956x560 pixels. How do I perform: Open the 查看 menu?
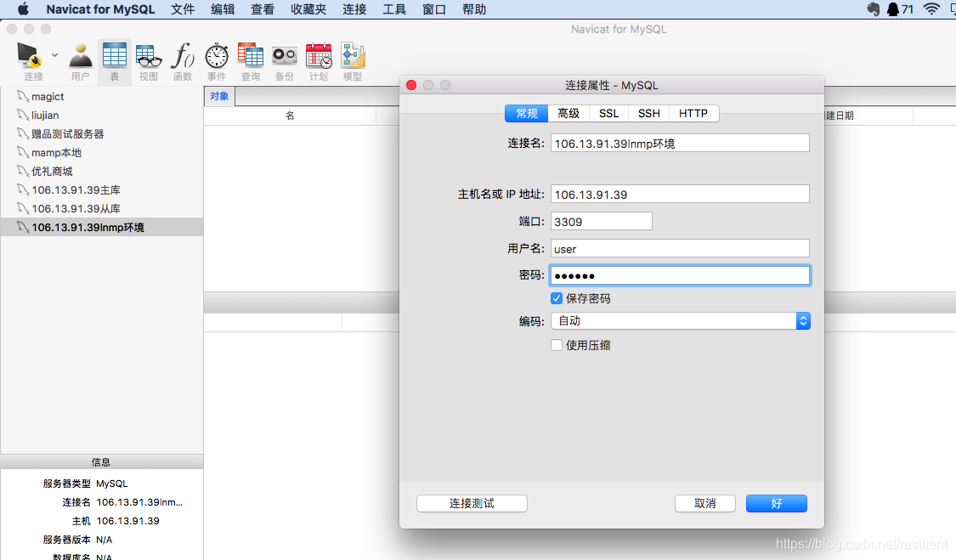(263, 9)
